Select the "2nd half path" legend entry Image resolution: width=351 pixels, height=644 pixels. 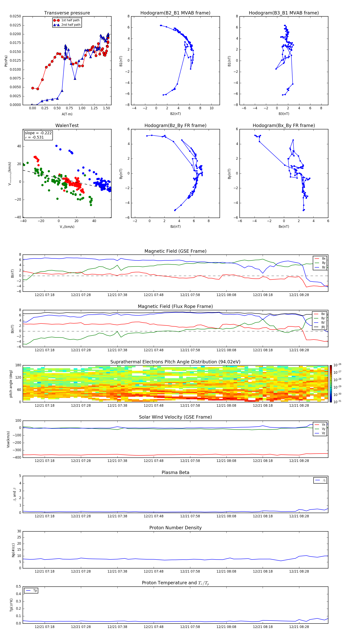coord(67,25)
